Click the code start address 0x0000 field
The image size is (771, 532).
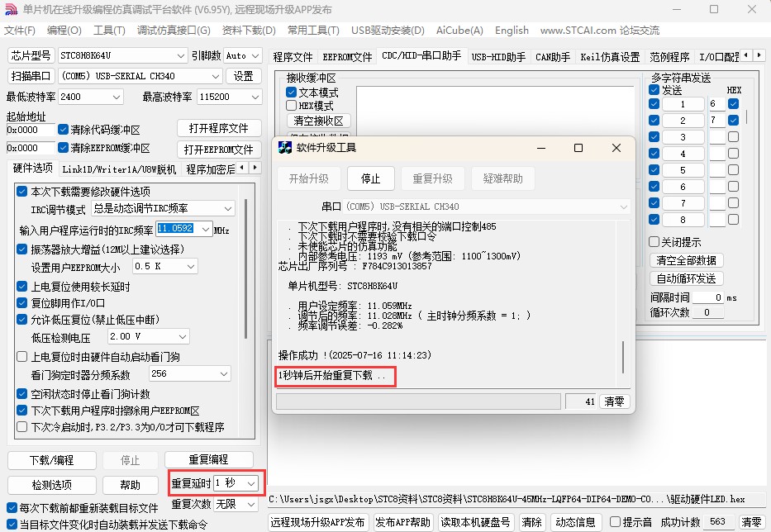tap(31, 130)
